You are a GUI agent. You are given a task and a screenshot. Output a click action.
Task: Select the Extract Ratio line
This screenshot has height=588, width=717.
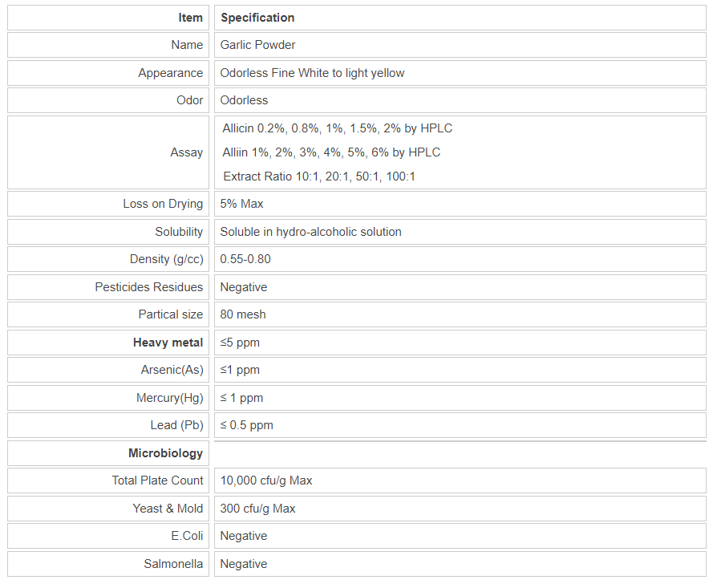point(319,176)
